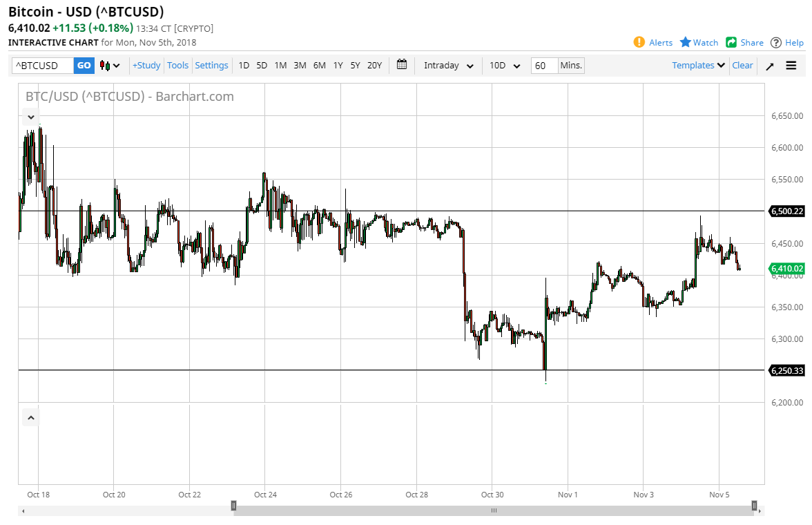812x525 pixels.
Task: Click the horizontal chart scrollbar thumb
Action: [x=493, y=510]
